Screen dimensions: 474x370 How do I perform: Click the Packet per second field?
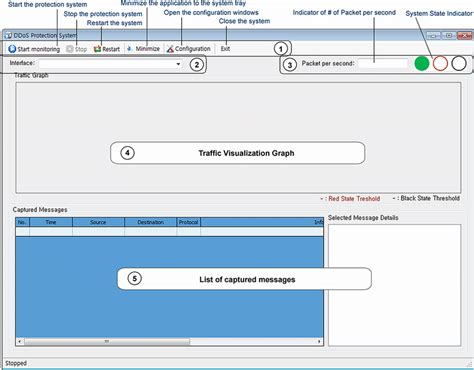[383, 63]
